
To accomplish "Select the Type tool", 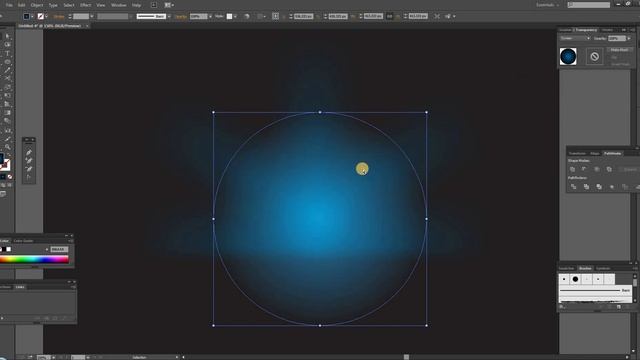I will pos(7,53).
